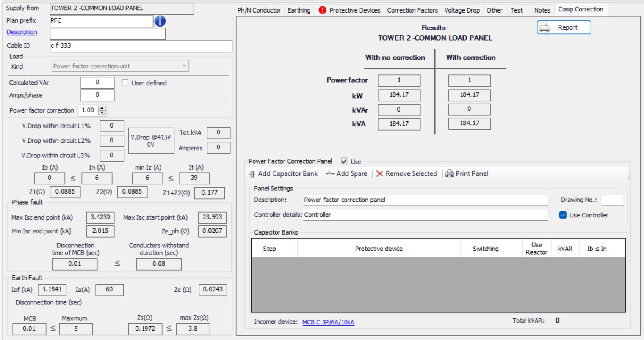
Task: Click panel Description field in Panel Settings
Action: (425, 200)
